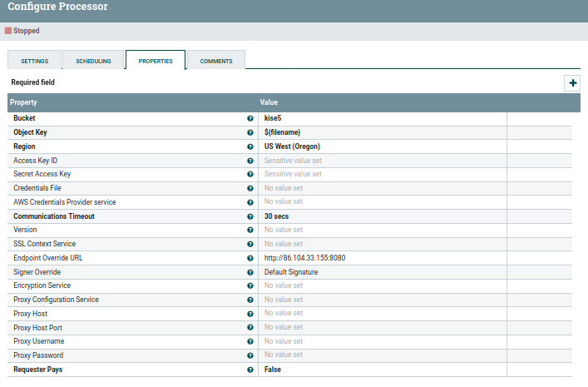Click the help icon for Communications Timeout
Viewport: 588px width, 387px height.
pyautogui.click(x=250, y=216)
